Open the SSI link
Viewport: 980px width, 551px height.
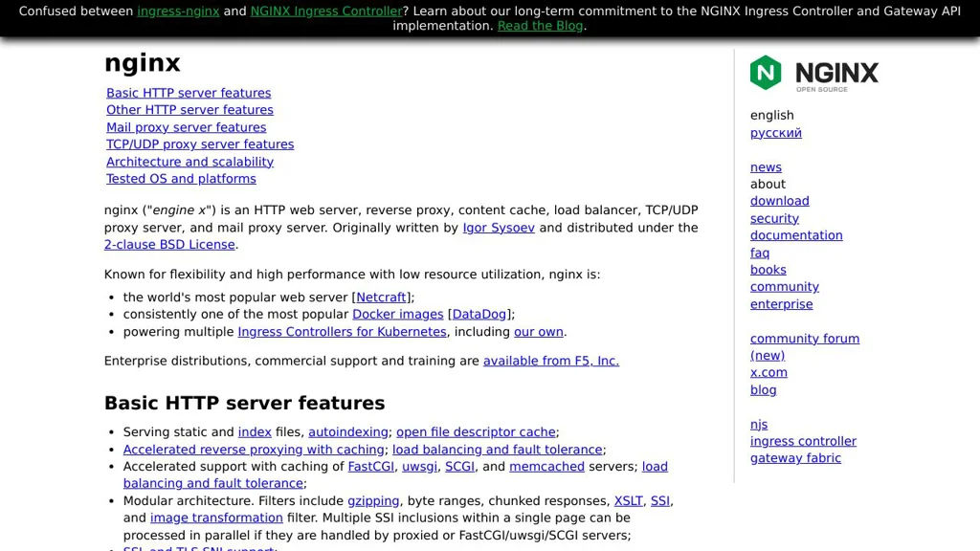tap(660, 500)
